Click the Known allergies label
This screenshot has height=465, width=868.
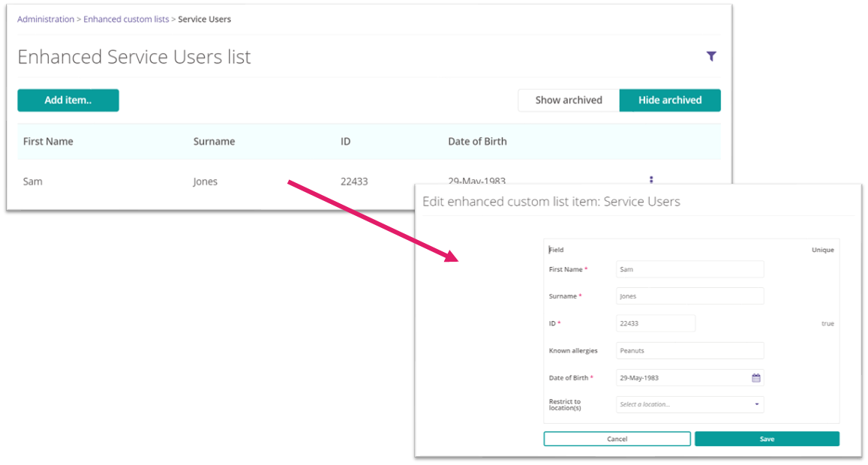[573, 351]
